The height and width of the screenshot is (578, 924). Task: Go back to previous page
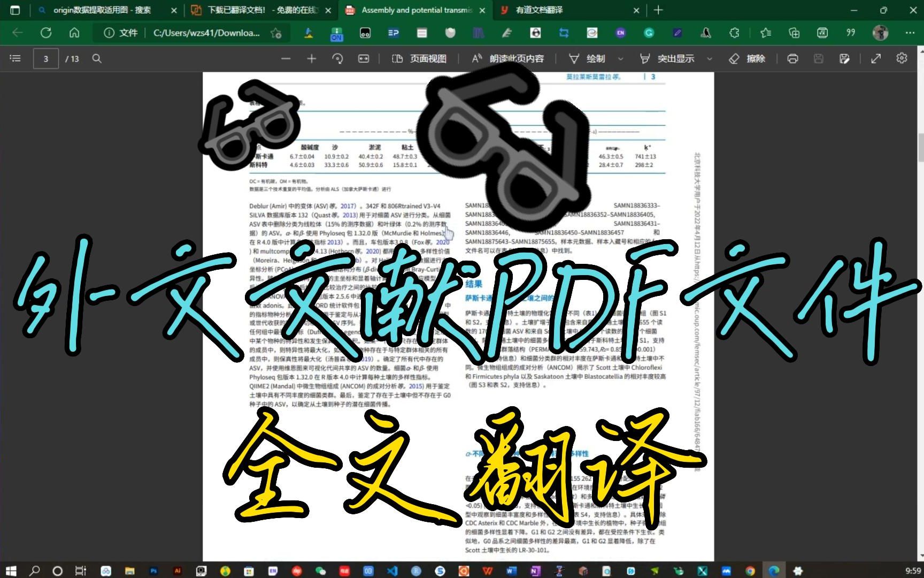18,33
